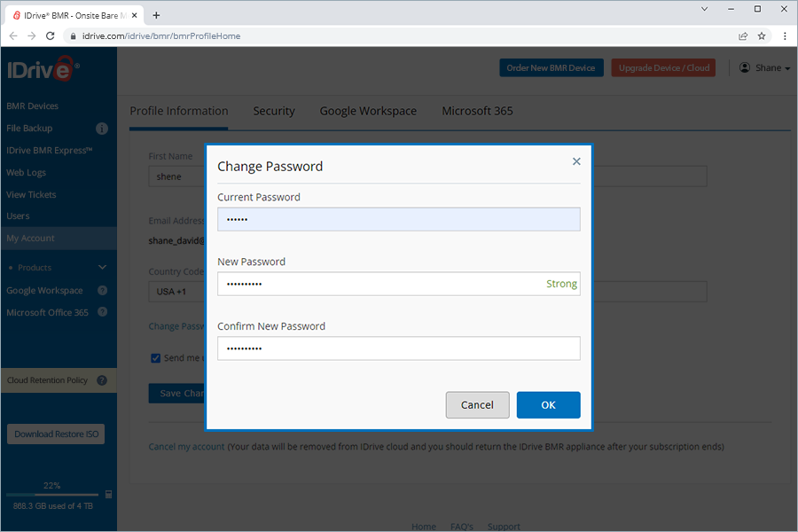This screenshot has width=798, height=532.
Task: Open the Shane account dropdown
Action: click(773, 67)
